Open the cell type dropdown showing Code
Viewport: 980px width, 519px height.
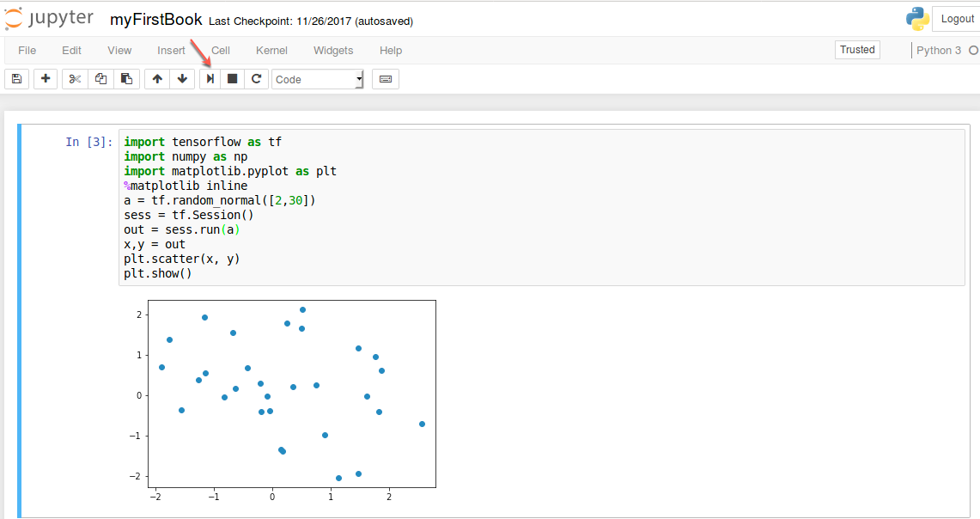point(317,78)
